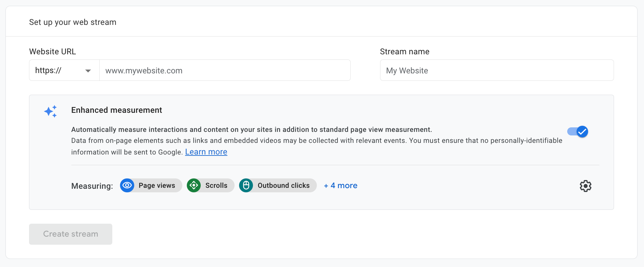
Task: Click the Stream name label
Action: (x=404, y=52)
